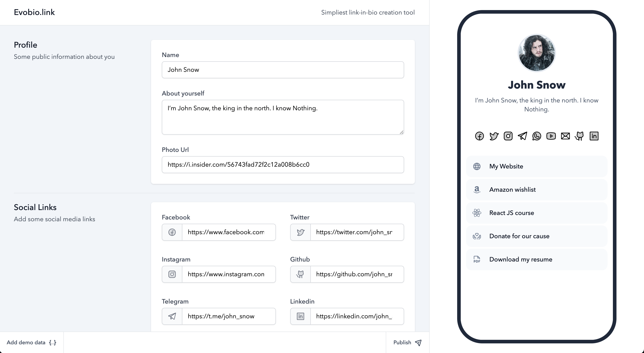Image resolution: width=644 pixels, height=353 pixels.
Task: Open Download my resume link
Action: pyautogui.click(x=537, y=259)
